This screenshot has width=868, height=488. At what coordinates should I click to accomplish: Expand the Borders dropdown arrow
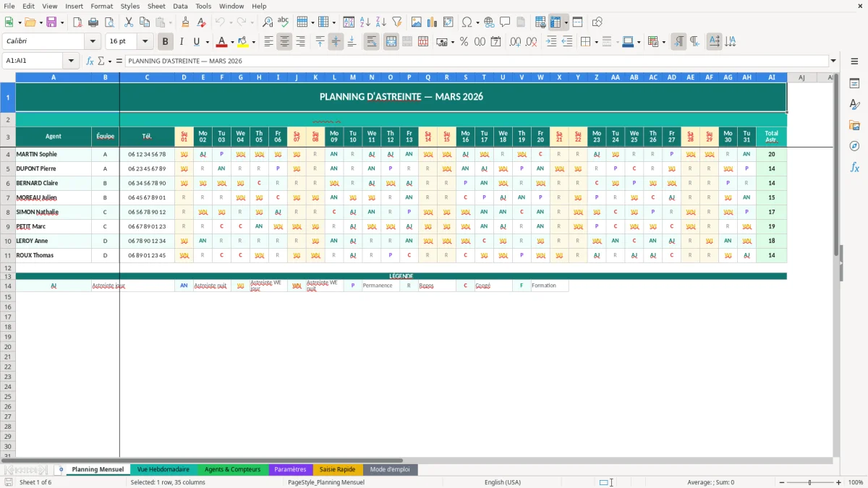597,42
